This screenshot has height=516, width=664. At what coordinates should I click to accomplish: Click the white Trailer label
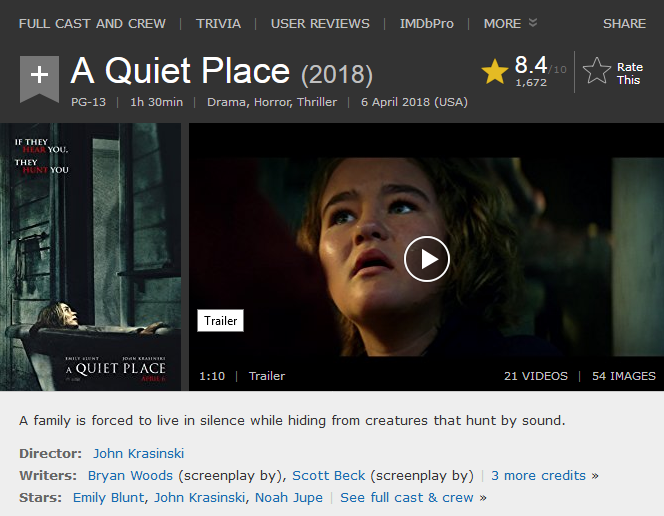[x=220, y=320]
